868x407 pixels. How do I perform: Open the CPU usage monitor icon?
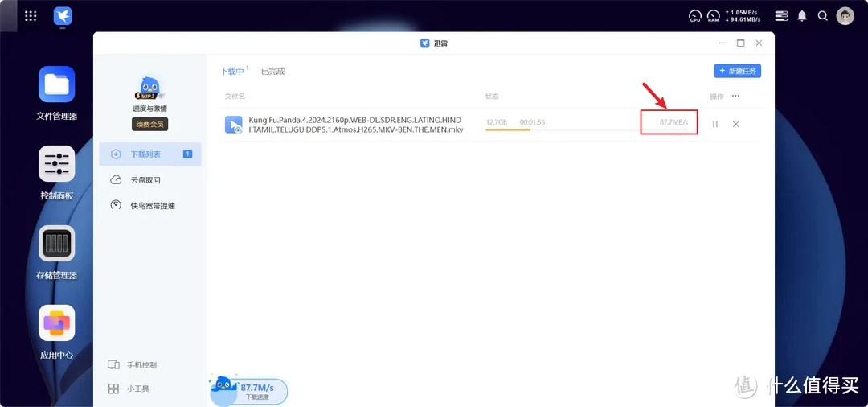click(x=695, y=15)
